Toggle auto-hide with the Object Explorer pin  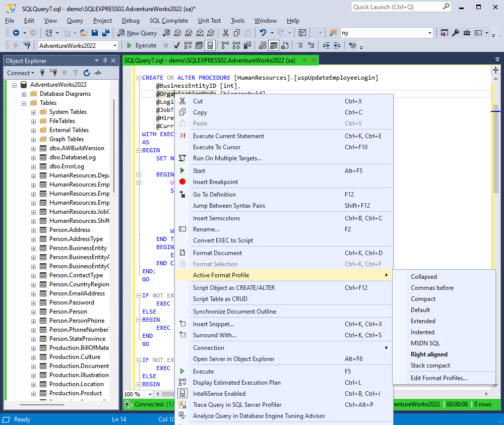[x=105, y=60]
